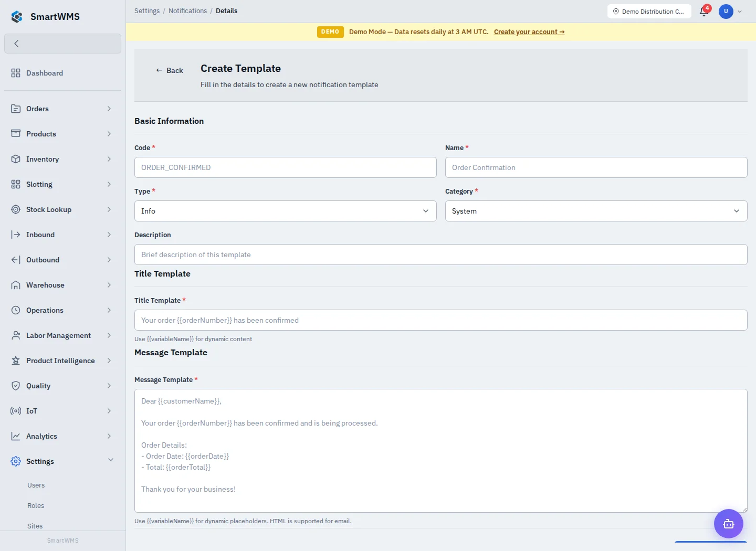
Task: Open the user avatar menu
Action: (x=726, y=11)
